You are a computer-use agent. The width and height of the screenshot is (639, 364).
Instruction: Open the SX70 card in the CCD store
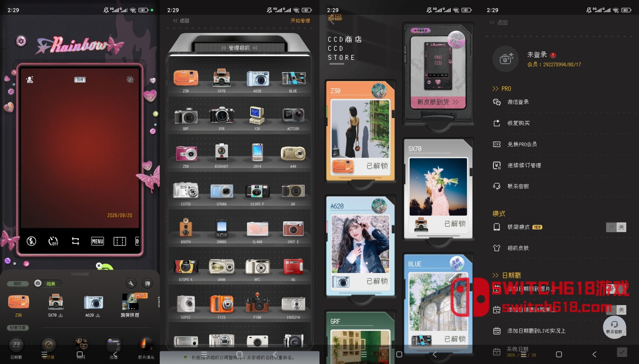coord(438,189)
